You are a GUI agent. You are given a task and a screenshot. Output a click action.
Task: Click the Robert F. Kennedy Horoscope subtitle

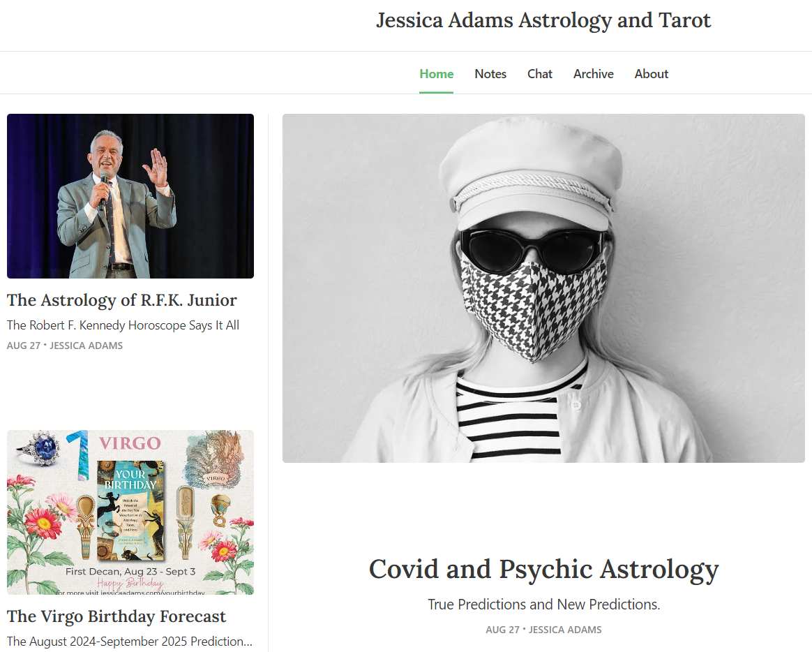tap(123, 325)
